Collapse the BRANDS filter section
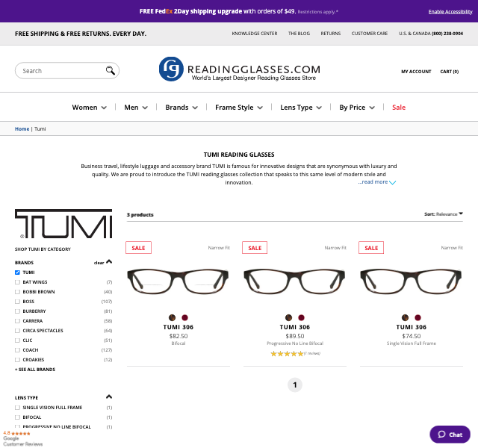This screenshot has width=478, height=448. 109,262
